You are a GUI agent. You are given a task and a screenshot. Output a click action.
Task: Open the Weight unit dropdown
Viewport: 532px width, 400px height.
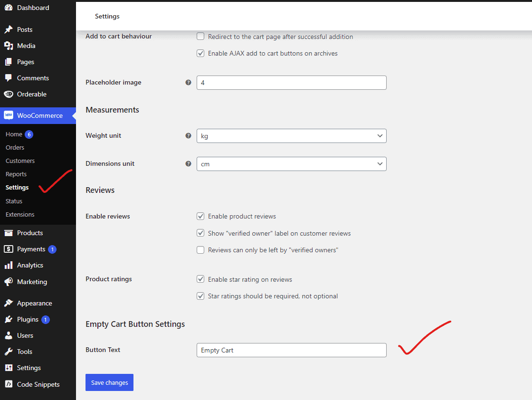coord(291,136)
